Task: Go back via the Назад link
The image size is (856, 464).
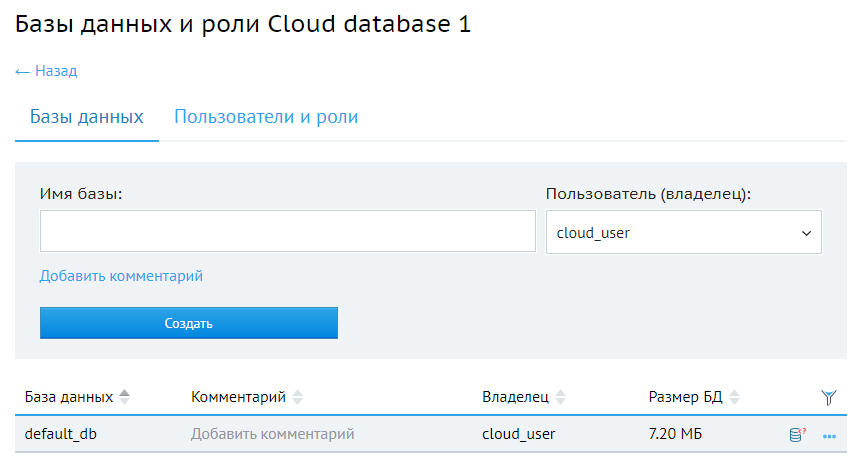Action: [46, 71]
